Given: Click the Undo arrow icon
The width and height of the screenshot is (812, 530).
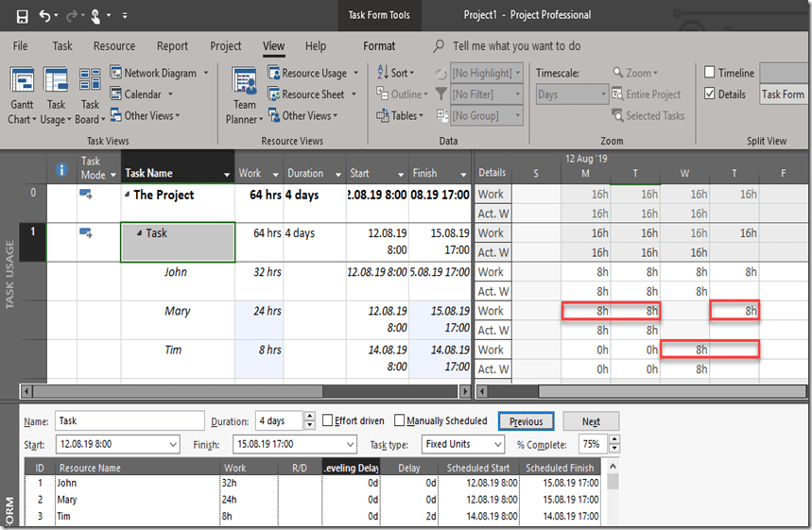Looking at the screenshot, I should click(x=45, y=16).
